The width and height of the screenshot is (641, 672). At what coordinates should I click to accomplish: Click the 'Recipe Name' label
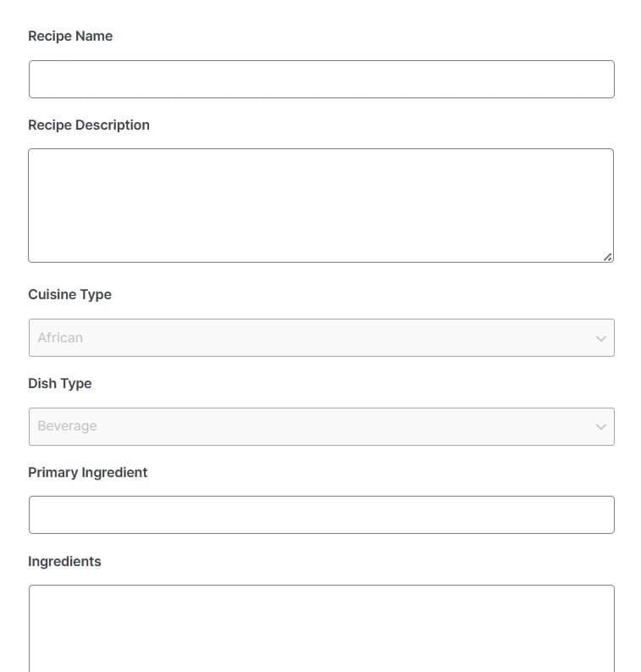[70, 36]
